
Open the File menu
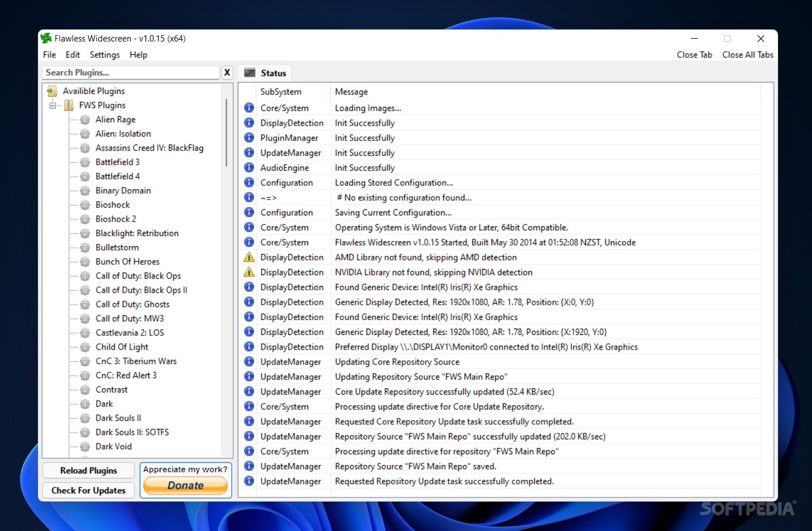click(x=49, y=55)
